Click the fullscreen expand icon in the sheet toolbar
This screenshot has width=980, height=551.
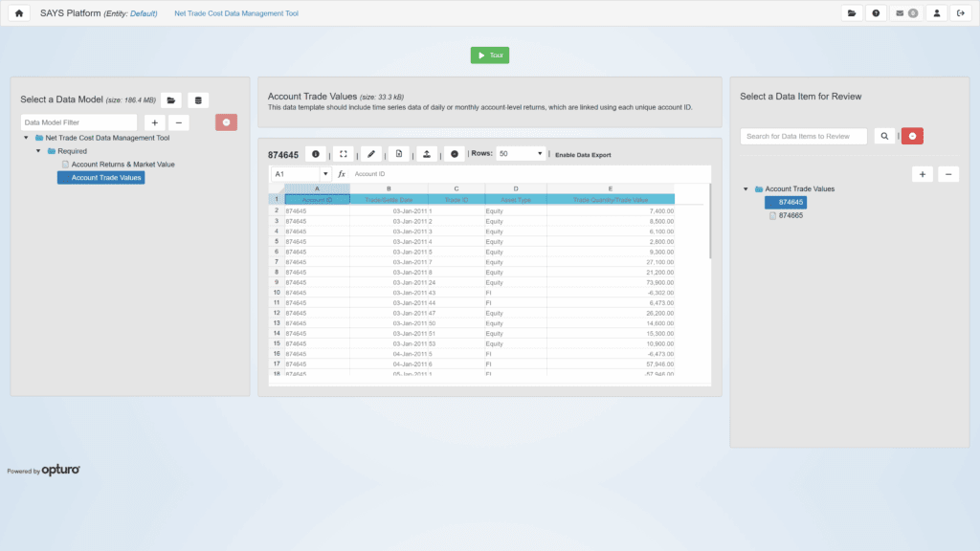tap(344, 154)
